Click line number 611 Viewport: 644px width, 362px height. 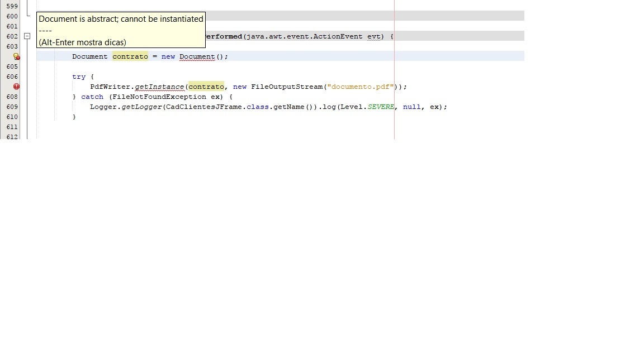click(x=12, y=127)
